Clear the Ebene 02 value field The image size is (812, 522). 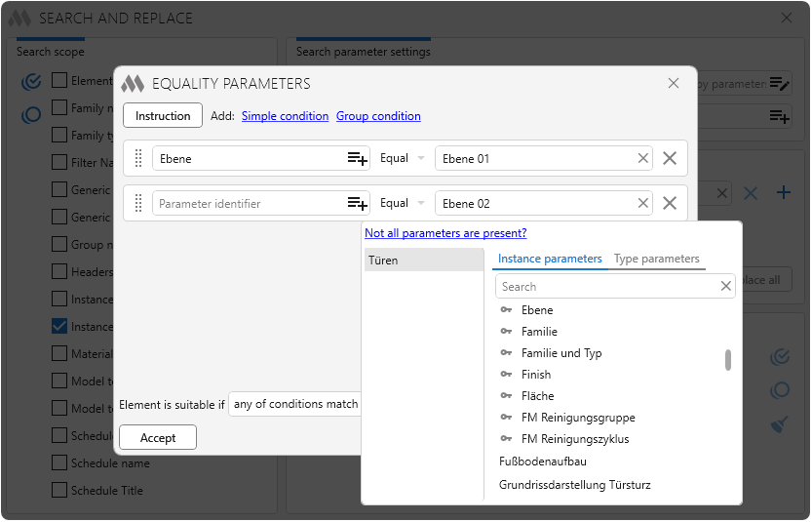pyautogui.click(x=642, y=204)
